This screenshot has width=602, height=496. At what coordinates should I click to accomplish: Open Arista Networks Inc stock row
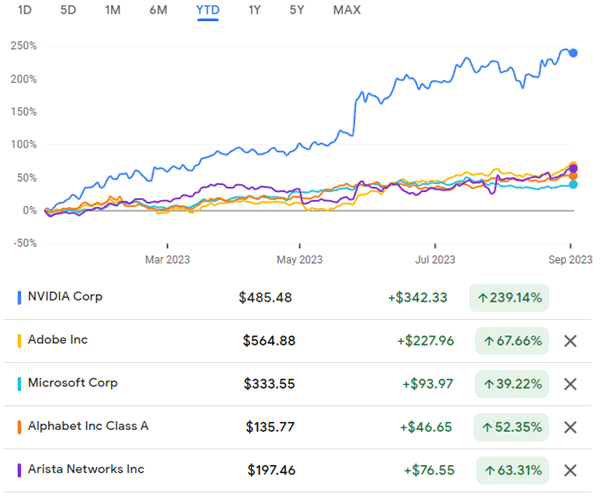pos(298,470)
